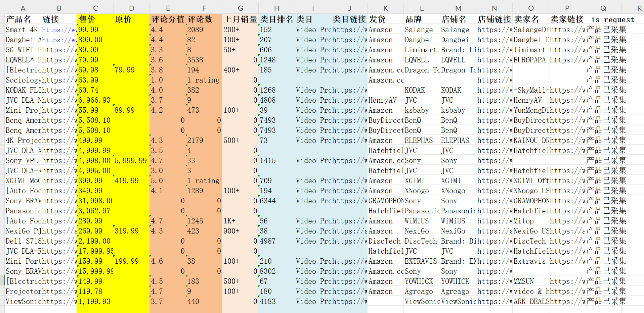644x313 pixels.
Task: Select seller name cell -SkyMall-
Action: pos(531,90)
